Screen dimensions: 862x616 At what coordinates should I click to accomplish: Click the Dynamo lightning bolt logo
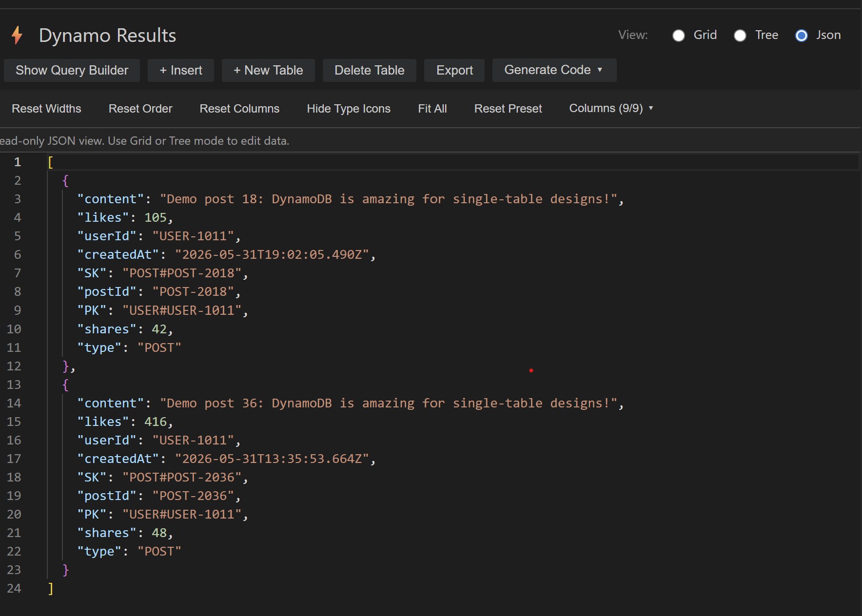coord(17,35)
